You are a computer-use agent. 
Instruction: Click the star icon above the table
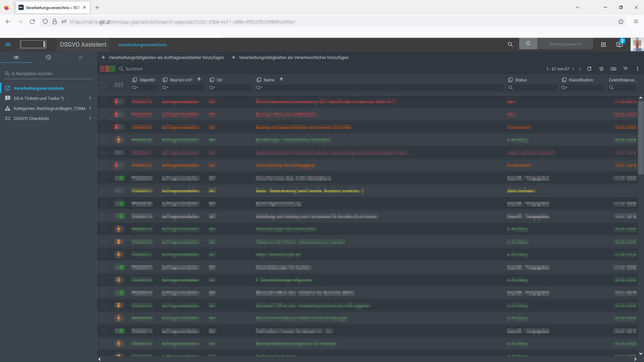click(x=601, y=69)
